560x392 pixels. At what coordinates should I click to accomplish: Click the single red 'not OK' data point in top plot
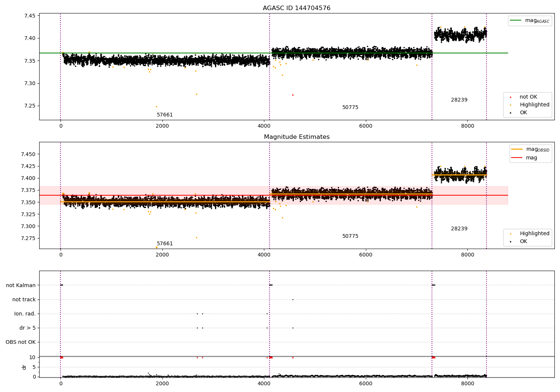pyautogui.click(x=293, y=95)
